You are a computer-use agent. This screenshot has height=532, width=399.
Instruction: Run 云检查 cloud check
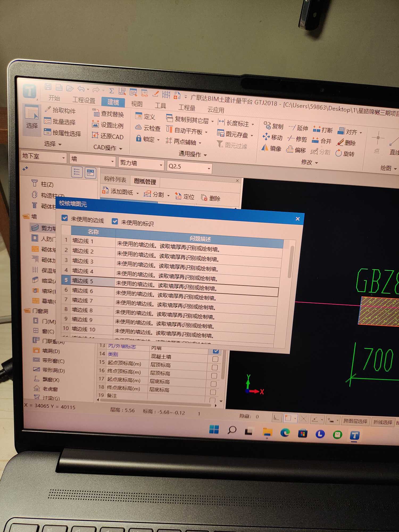[148, 128]
